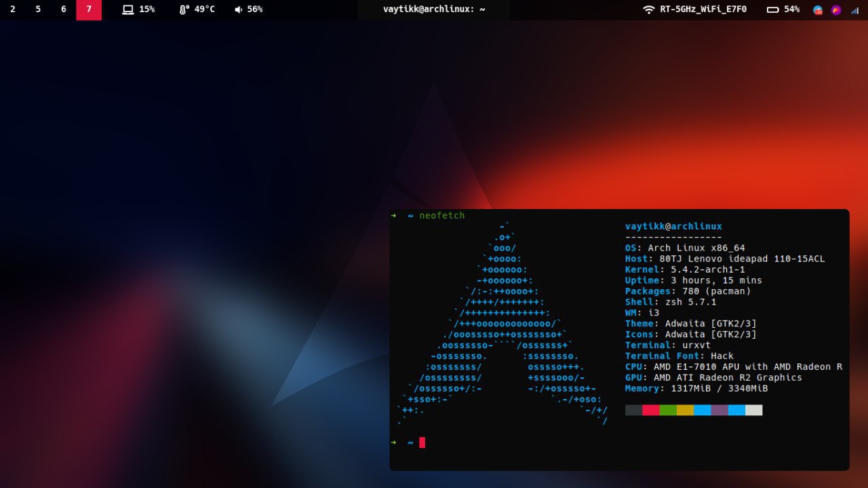This screenshot has height=488, width=868.
Task: Select the green color block in the terminal
Action: [668, 410]
